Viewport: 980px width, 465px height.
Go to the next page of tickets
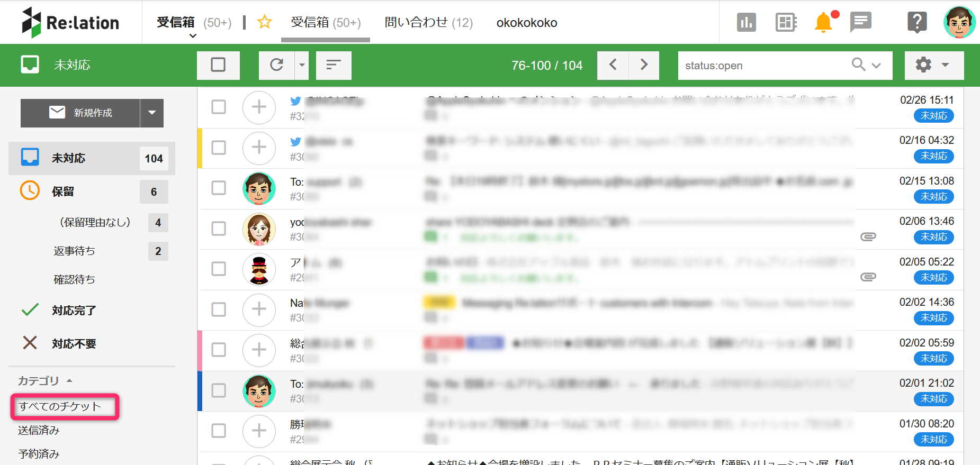tap(644, 65)
